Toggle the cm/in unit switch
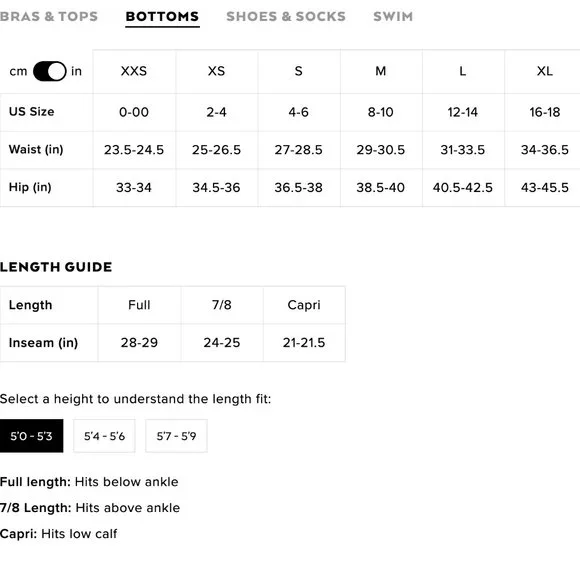The height and width of the screenshot is (580, 580). point(50,71)
